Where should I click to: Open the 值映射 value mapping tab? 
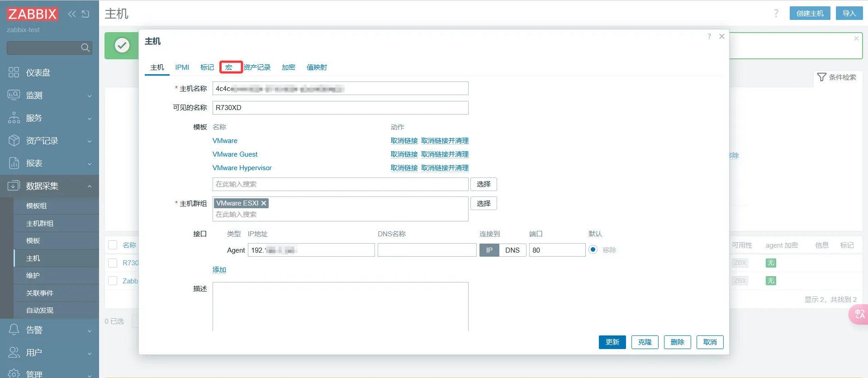317,67
